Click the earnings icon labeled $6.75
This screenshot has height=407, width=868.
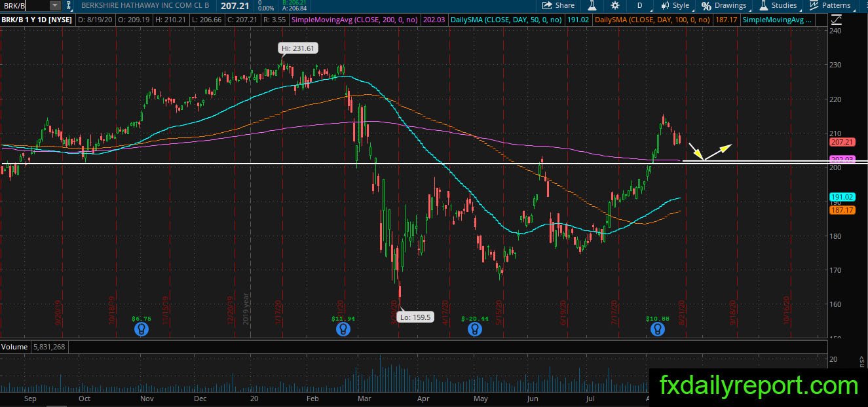140,330
